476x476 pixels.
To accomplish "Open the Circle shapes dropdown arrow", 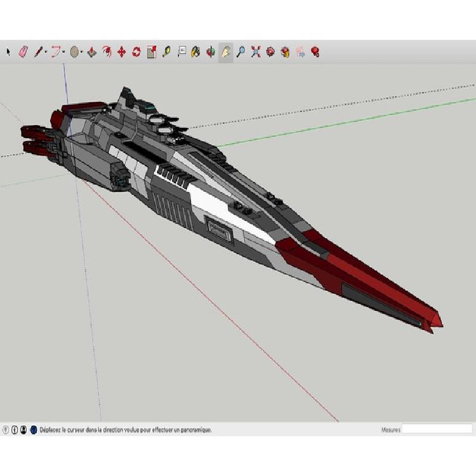I will [x=81, y=53].
